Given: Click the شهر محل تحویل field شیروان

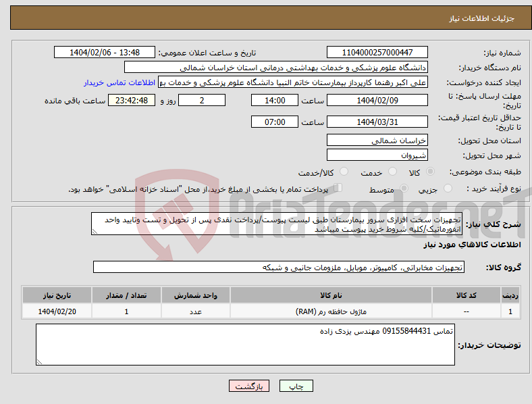Looking at the screenshot, I should click(x=377, y=155).
